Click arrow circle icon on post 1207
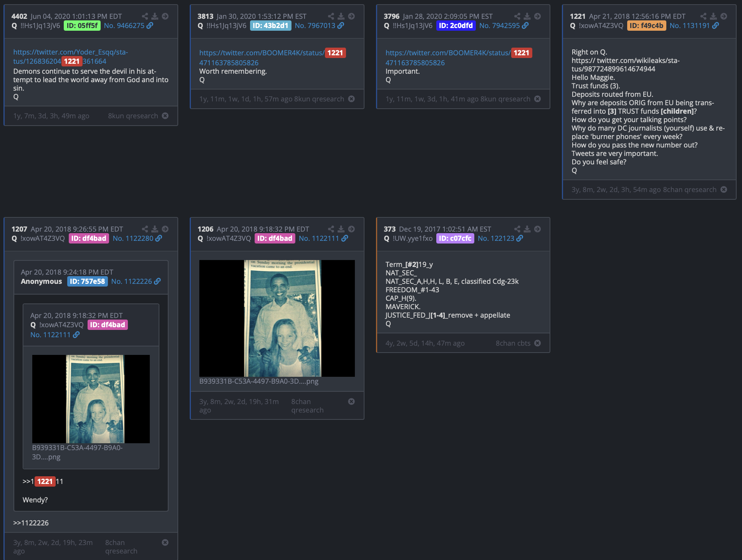This screenshot has width=742, height=560. click(x=165, y=229)
